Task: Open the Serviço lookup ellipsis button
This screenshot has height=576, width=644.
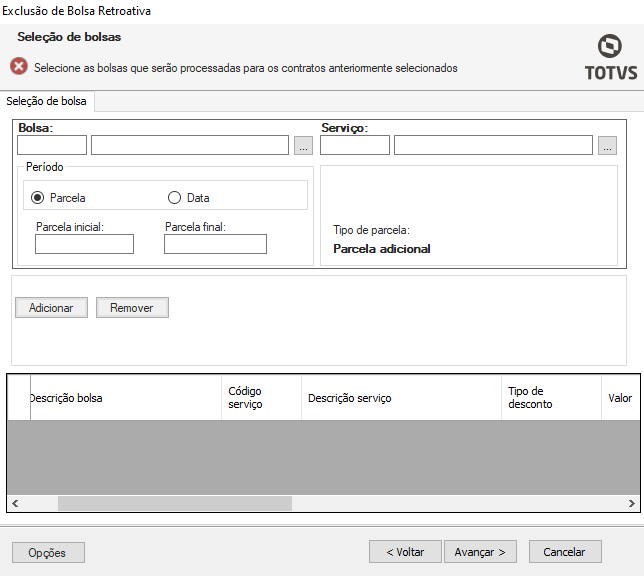Action: [606, 146]
